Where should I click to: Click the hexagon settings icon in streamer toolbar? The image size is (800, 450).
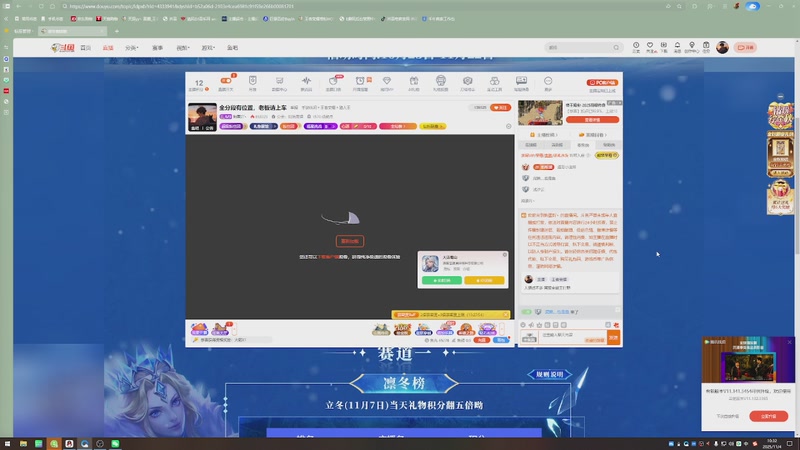[x=467, y=81]
